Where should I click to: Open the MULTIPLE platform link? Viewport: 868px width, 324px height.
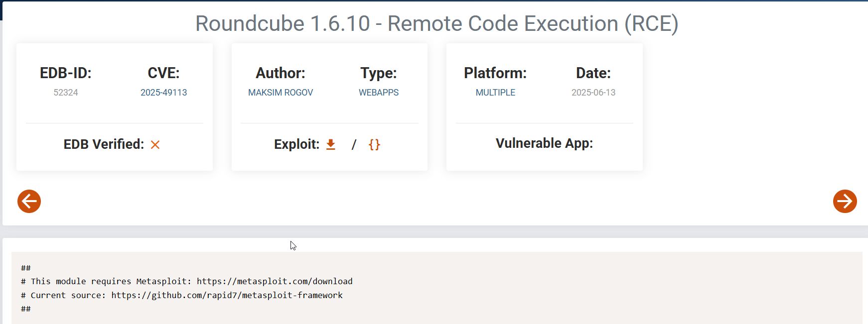point(495,93)
